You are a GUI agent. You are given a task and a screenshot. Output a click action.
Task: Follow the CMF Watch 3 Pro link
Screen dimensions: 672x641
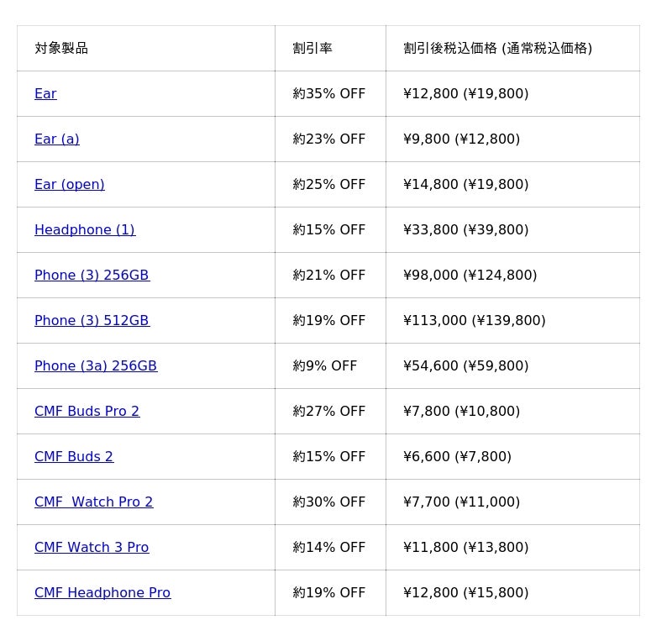pos(92,548)
